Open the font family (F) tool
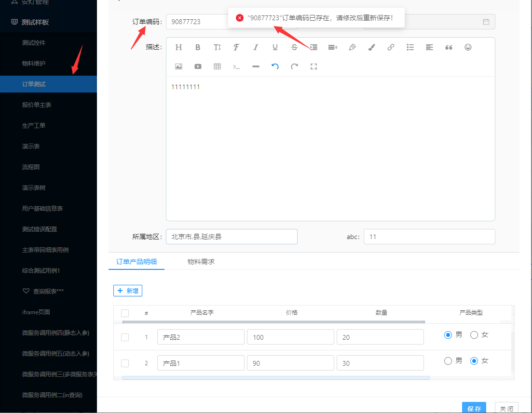532x413 pixels. click(236, 47)
